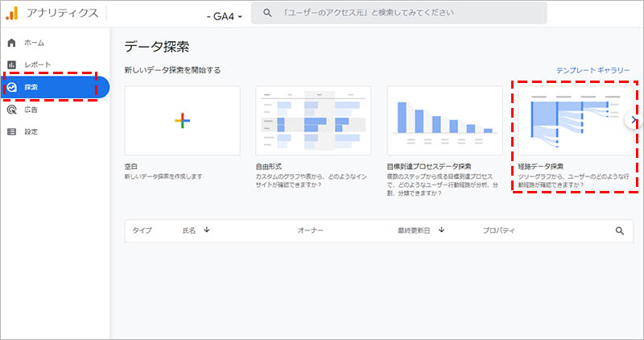Show more templates with right chevron

(634, 120)
